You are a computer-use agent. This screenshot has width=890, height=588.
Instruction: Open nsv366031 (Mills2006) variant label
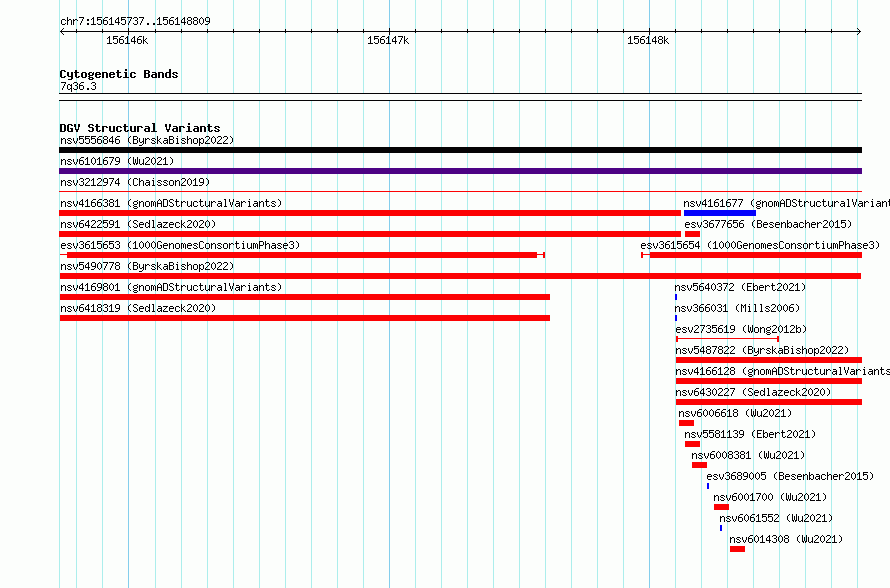[x=737, y=308]
